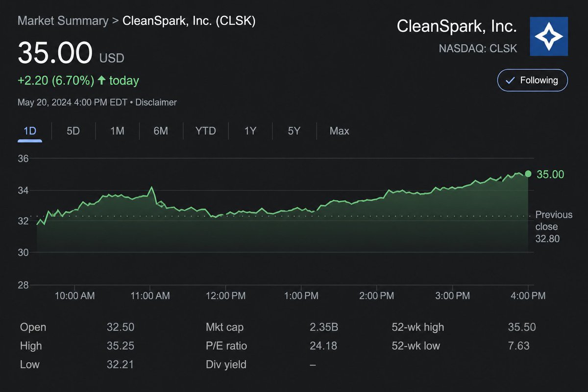Screen dimensions: 588x392
Task: Click the 52-wk low value 7.63
Action: 519,346
